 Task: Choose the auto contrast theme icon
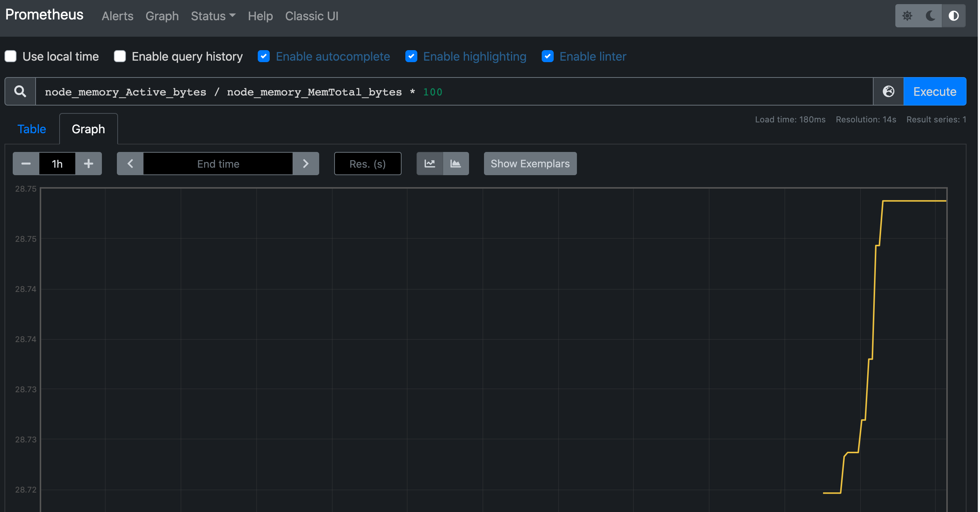(x=953, y=16)
